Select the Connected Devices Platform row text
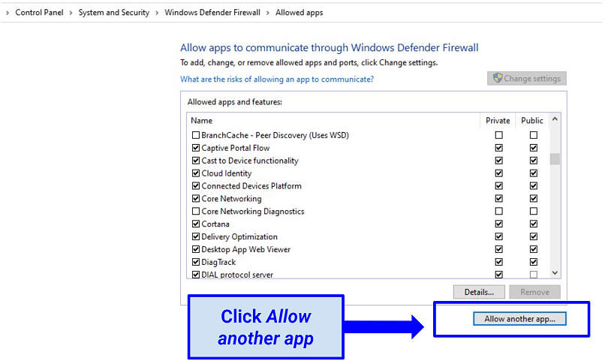The width and height of the screenshot is (605, 364). (x=251, y=186)
